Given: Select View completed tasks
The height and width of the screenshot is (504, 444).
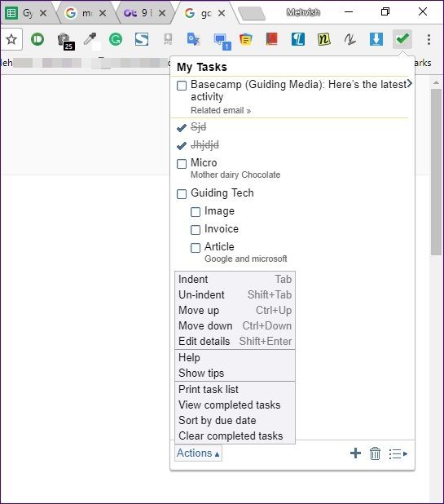Looking at the screenshot, I should click(235, 405).
